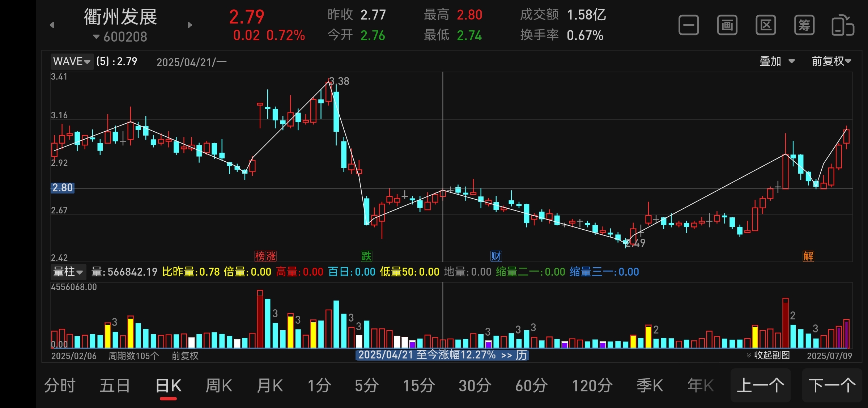
Task: Click the 上一个 previous button
Action: (761, 385)
